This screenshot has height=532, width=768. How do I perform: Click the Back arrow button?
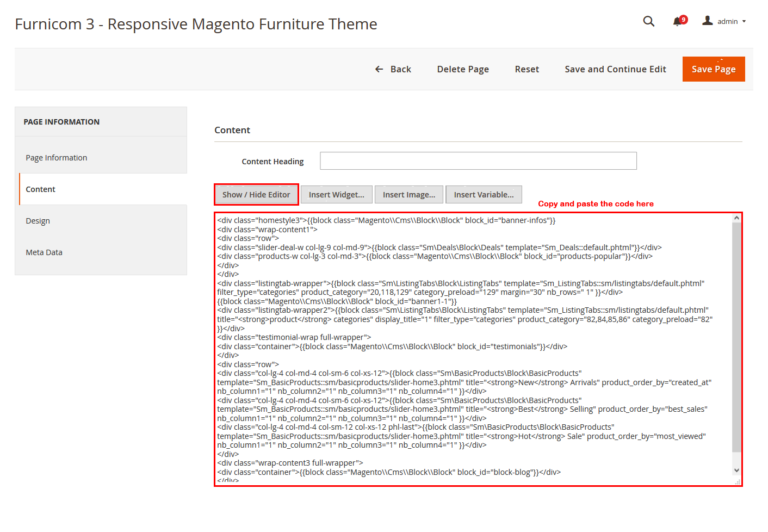coord(393,69)
